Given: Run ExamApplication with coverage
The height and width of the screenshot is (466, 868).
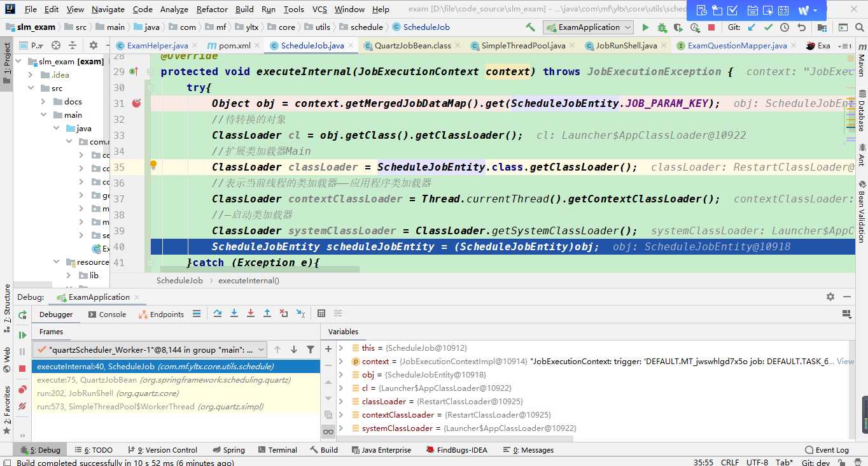Looking at the screenshot, I should coord(678,27).
